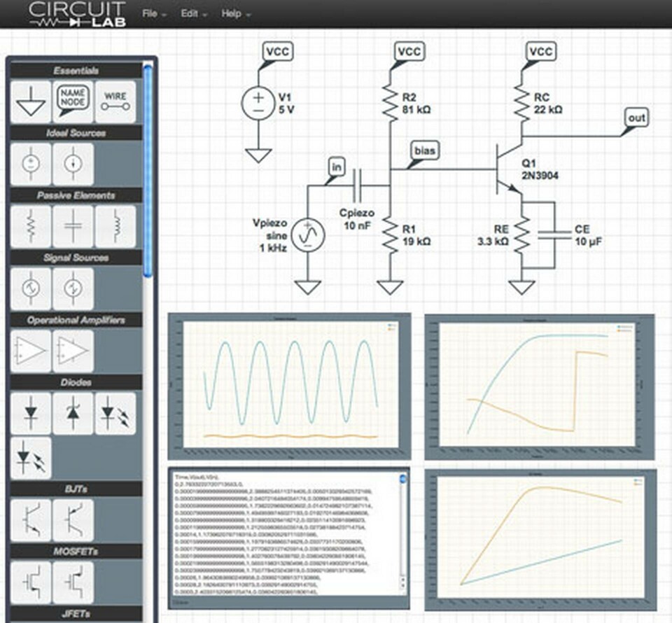672x623 pixels.
Task: Open the Help menu
Action: [x=235, y=14]
